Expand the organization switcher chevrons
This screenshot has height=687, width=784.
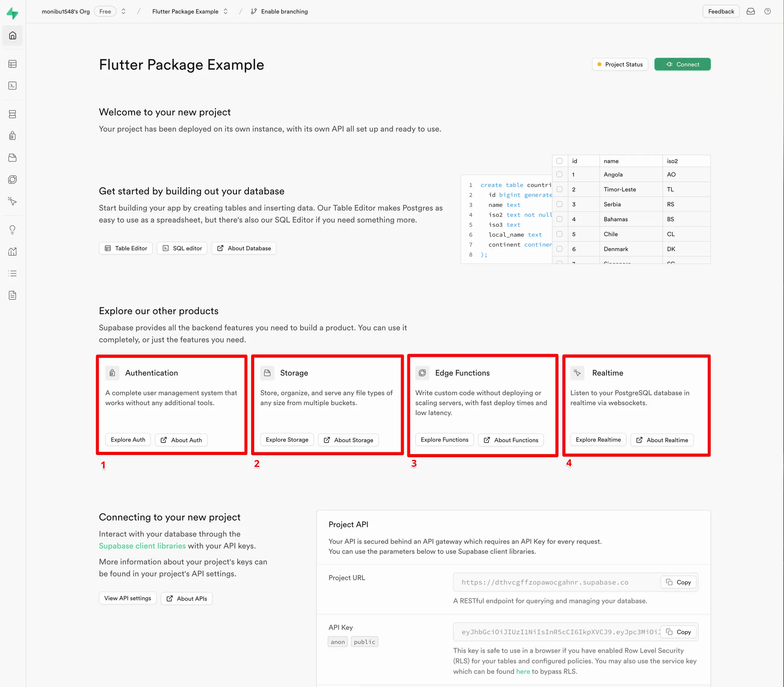click(123, 11)
